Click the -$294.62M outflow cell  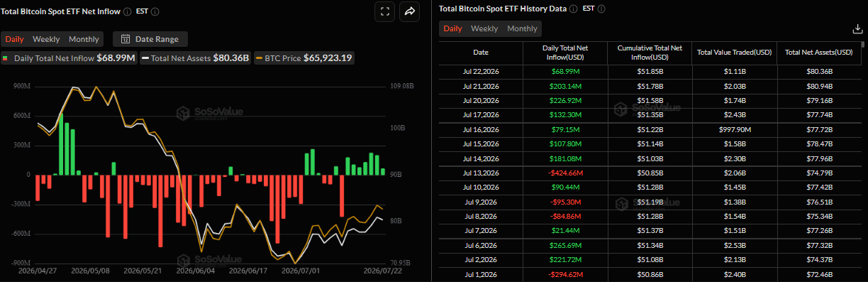point(565,274)
